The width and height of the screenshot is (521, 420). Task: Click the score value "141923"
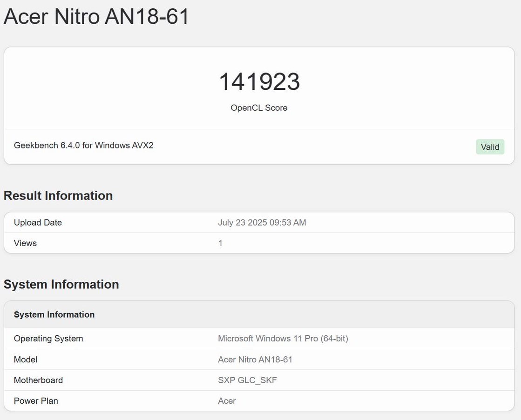(x=259, y=82)
